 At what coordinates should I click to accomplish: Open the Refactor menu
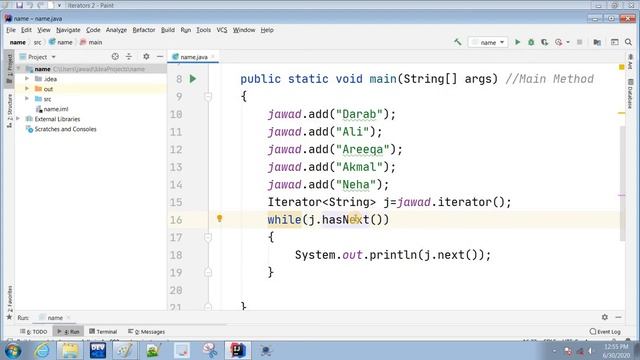[144, 30]
